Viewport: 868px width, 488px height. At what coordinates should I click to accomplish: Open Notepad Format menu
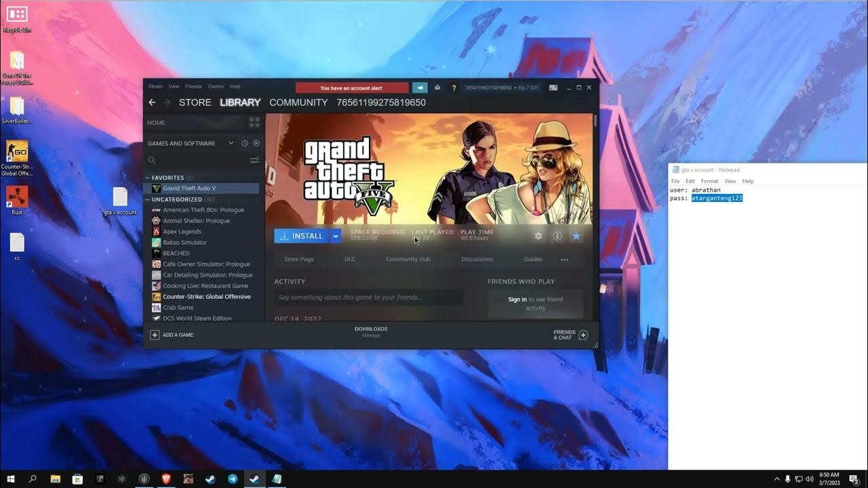pyautogui.click(x=709, y=181)
